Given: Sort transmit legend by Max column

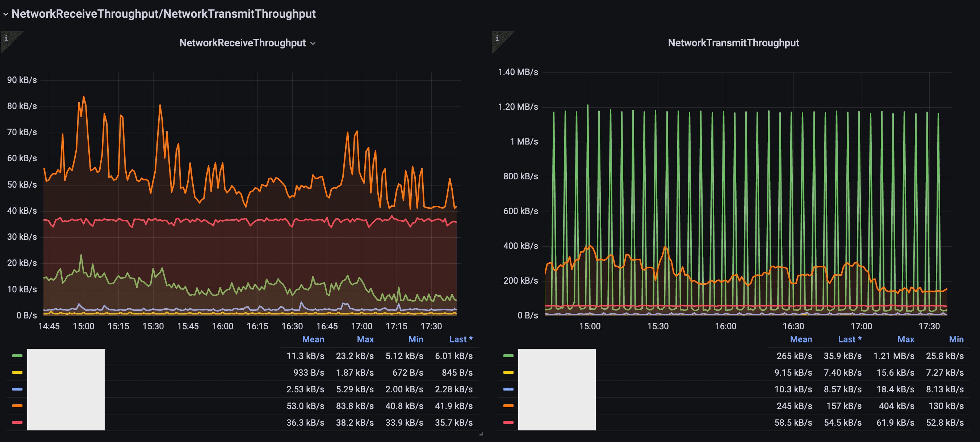Looking at the screenshot, I should [x=905, y=339].
